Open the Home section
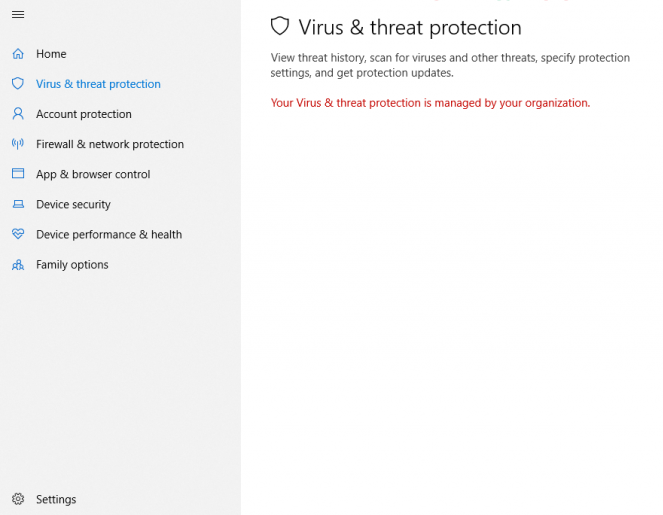The height and width of the screenshot is (515, 663). 51,54
